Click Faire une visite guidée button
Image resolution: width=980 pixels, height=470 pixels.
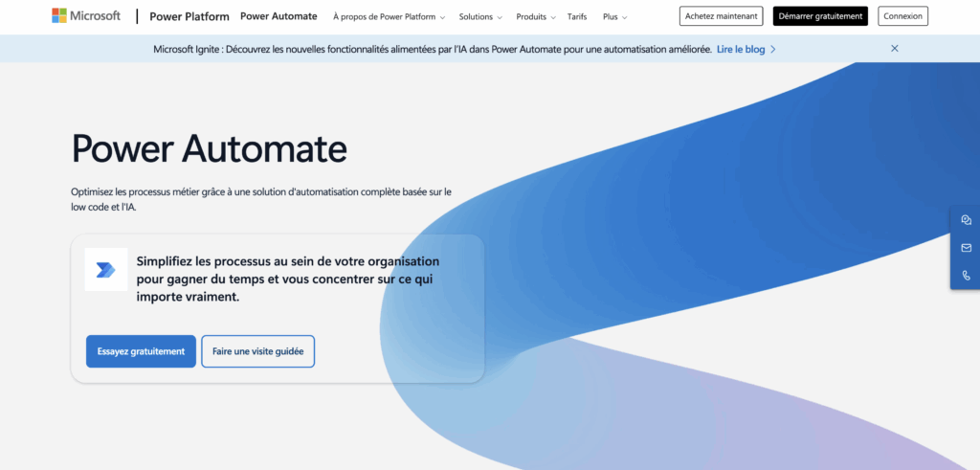click(258, 351)
